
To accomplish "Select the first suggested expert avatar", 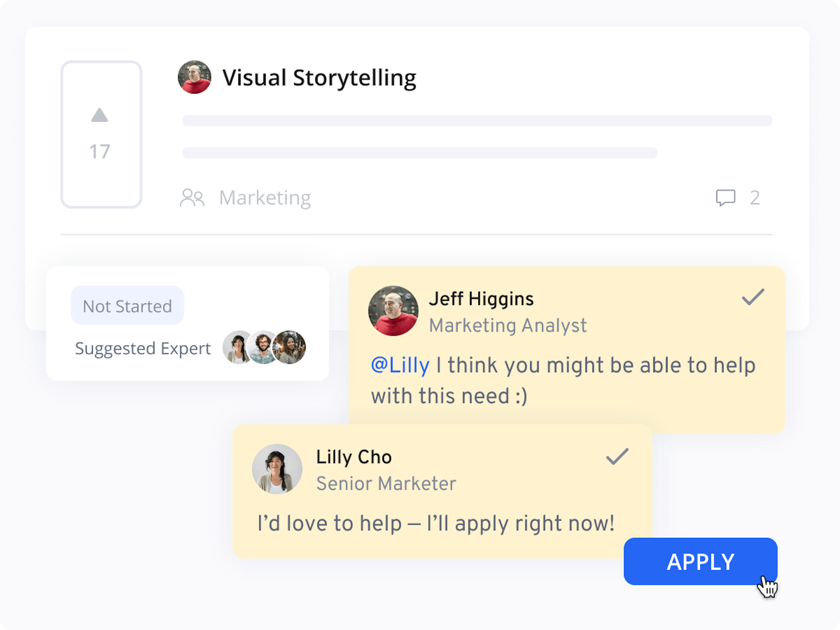I will (236, 347).
